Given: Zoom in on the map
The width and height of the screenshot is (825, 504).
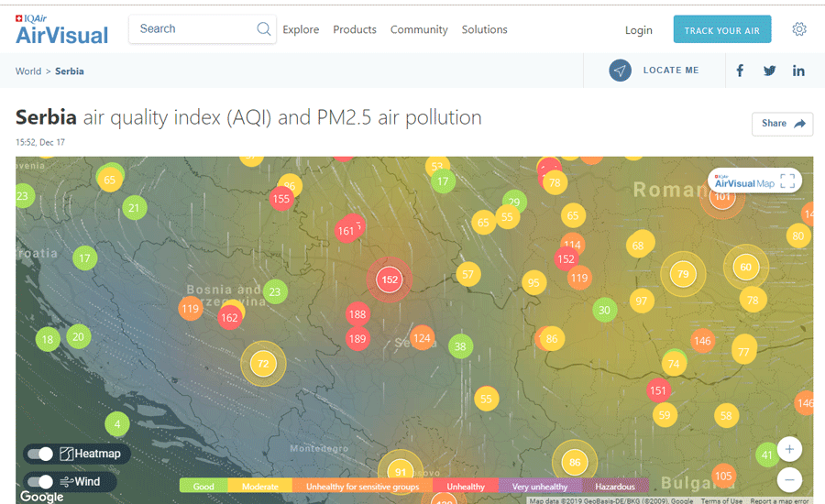Looking at the screenshot, I should click(789, 449).
